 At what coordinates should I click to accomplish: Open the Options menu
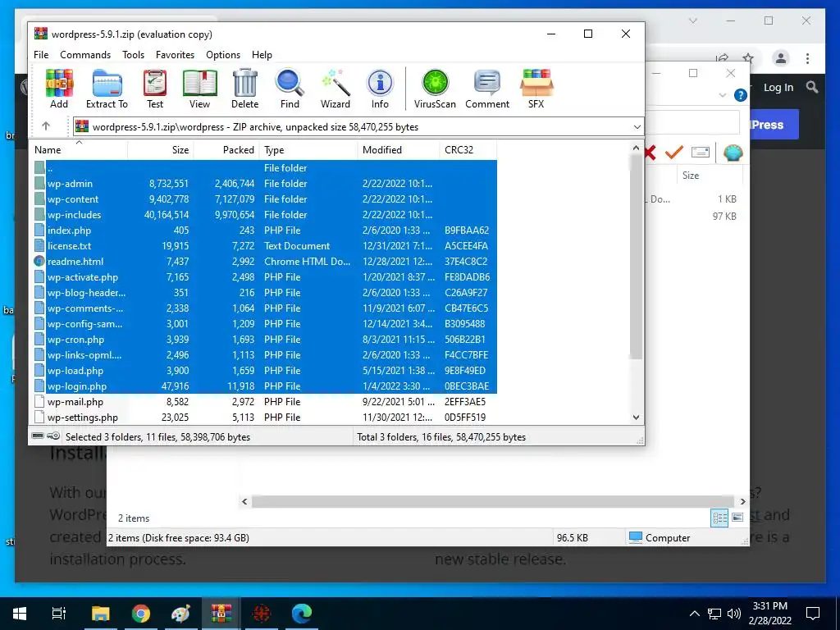(223, 55)
